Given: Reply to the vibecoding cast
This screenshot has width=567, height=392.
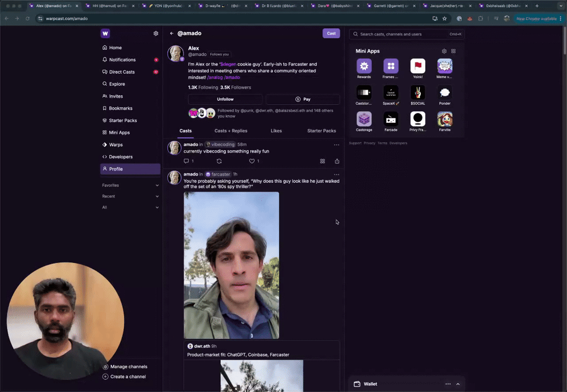Looking at the screenshot, I should pos(186,161).
